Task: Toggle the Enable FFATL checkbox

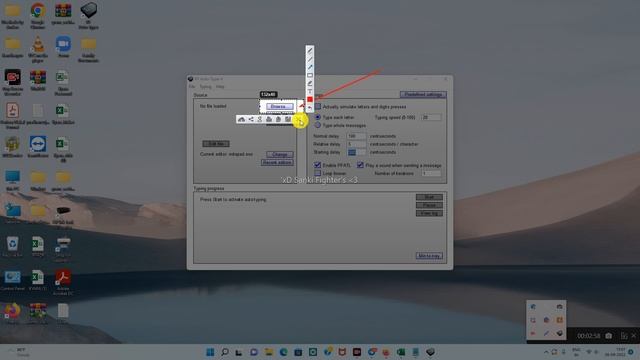Action: [318, 165]
